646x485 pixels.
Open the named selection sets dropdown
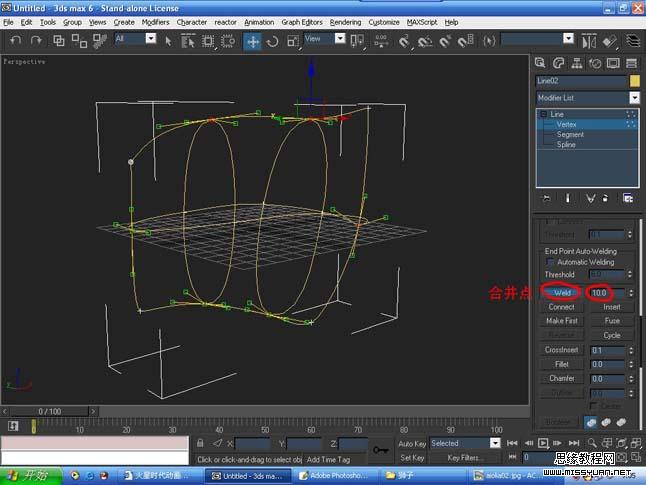(568, 38)
